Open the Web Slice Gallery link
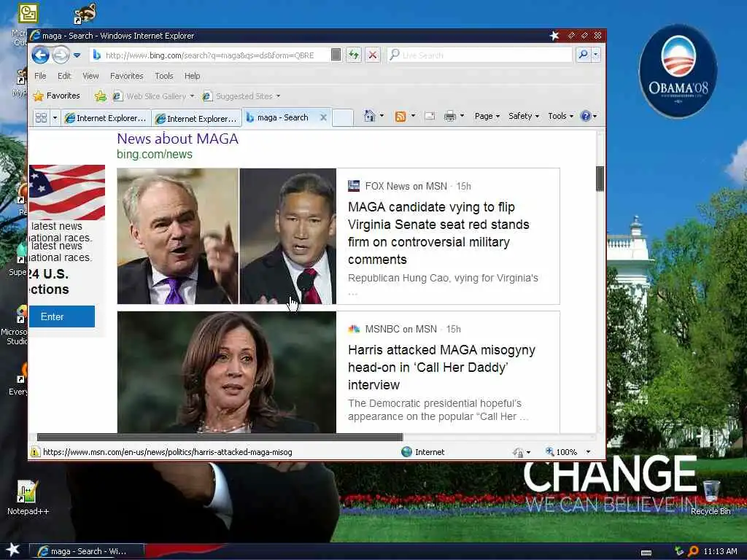The height and width of the screenshot is (560, 747). [153, 96]
